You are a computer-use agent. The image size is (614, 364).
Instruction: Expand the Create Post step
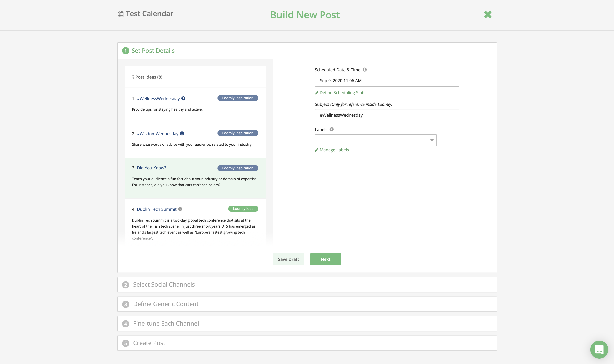[307, 343]
